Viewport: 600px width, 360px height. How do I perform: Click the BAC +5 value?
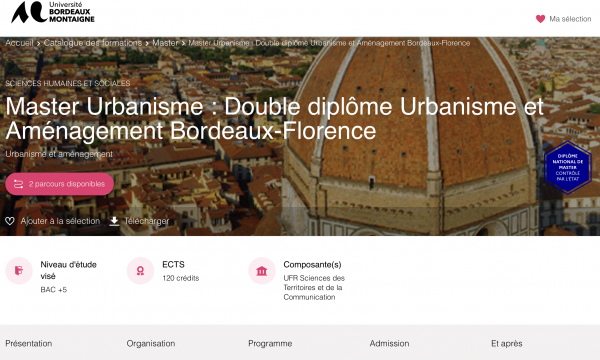(54, 290)
